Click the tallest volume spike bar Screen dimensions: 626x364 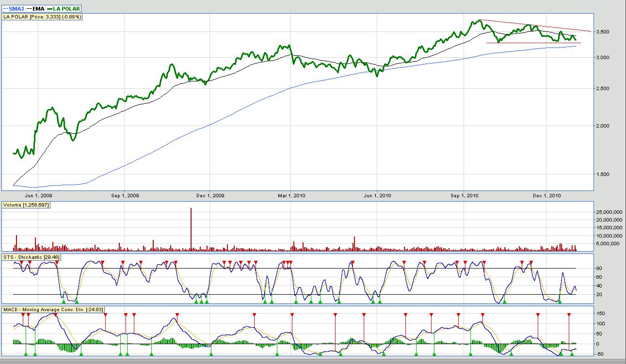(x=191, y=229)
